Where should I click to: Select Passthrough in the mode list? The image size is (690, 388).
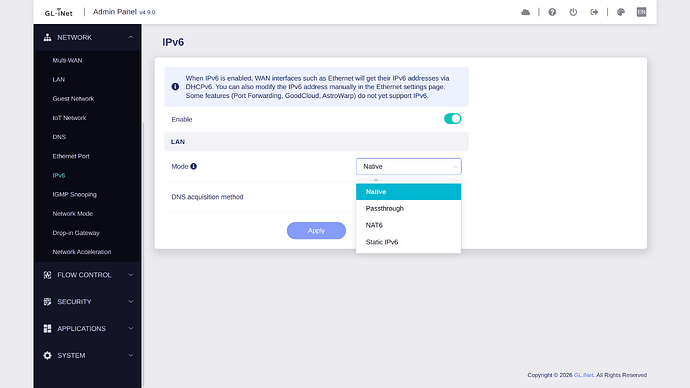(x=408, y=209)
